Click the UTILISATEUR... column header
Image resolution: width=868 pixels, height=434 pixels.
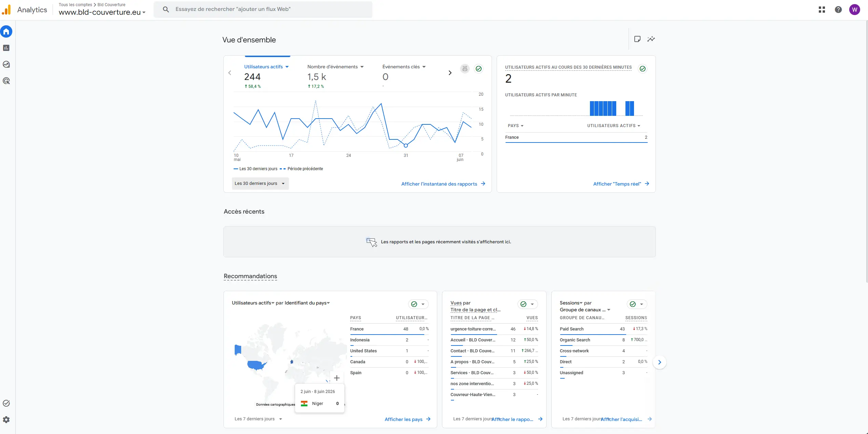[x=411, y=318]
